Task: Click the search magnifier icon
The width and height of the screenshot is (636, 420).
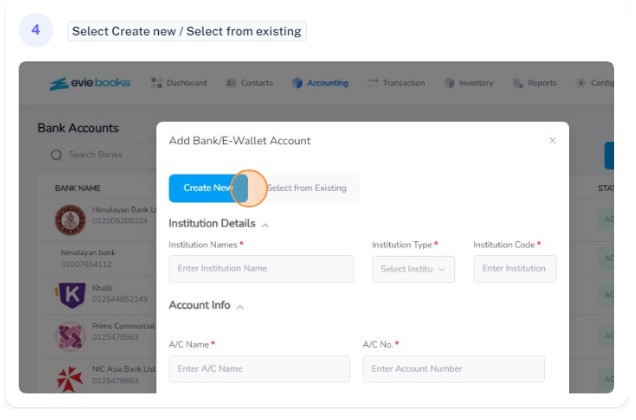Action: pyautogui.click(x=56, y=155)
